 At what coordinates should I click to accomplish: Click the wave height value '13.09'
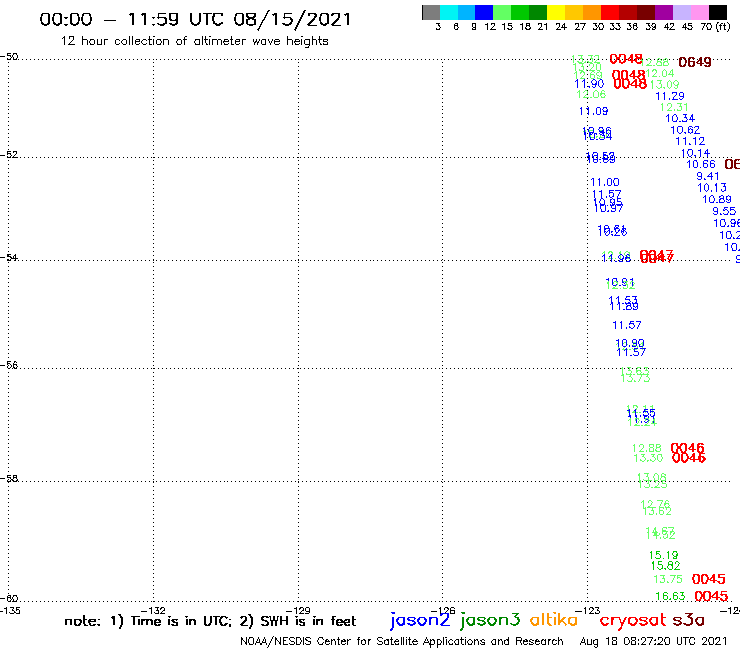[664, 84]
